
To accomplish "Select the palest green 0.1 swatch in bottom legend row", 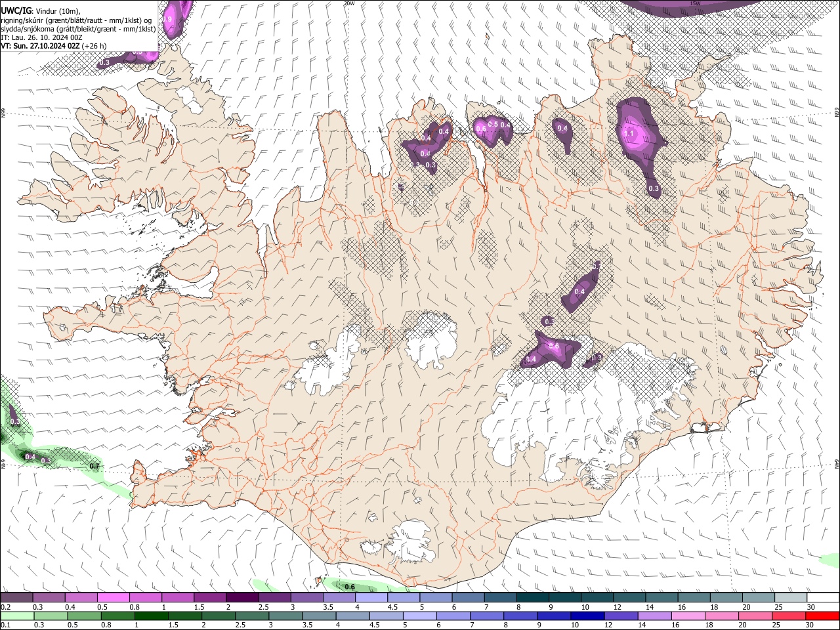I will click(16, 616).
